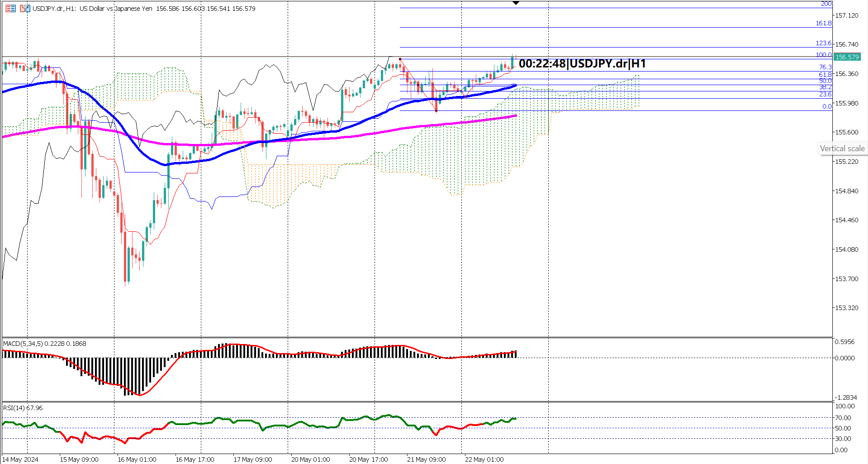Toggle the red 100.0 Fibonacci level line
The width and height of the screenshot is (868, 464).
[x=271, y=56]
